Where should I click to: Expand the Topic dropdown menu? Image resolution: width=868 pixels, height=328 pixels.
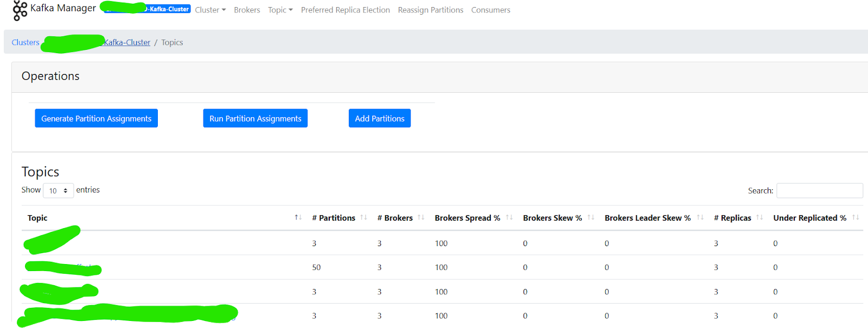280,10
